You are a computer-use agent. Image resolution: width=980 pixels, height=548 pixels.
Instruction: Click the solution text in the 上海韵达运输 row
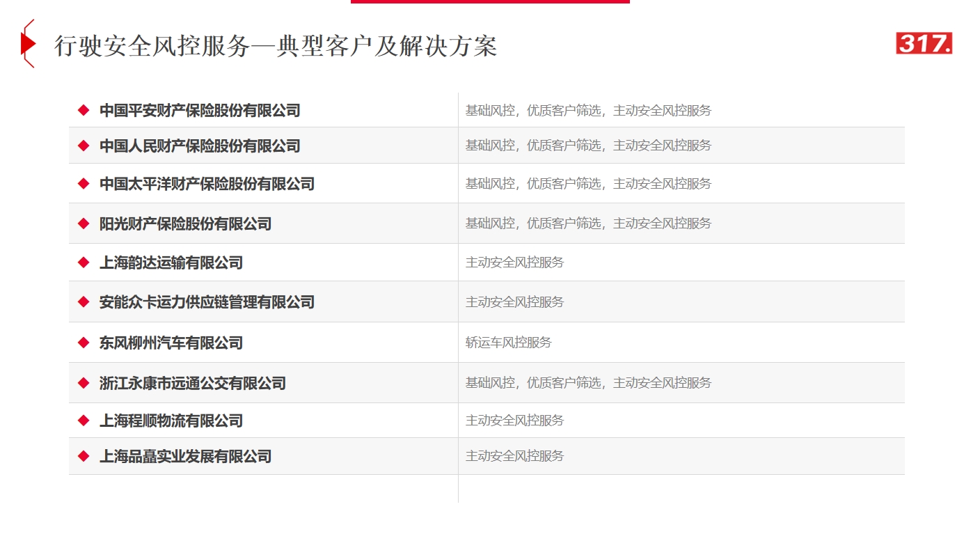pyautogui.click(x=514, y=263)
